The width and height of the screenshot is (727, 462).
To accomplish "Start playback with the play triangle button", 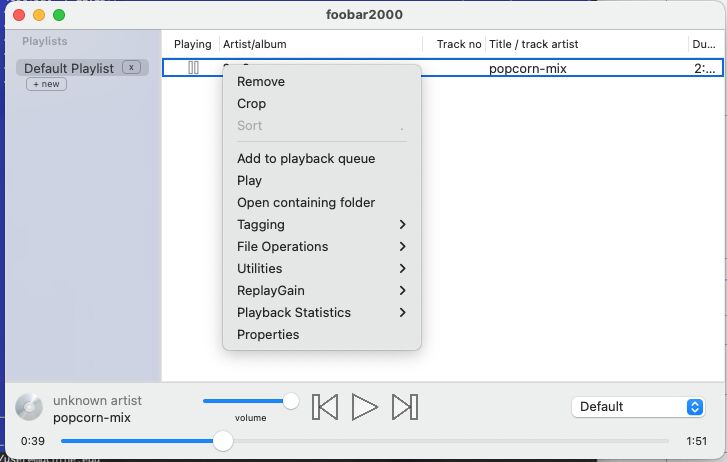I will 364,407.
